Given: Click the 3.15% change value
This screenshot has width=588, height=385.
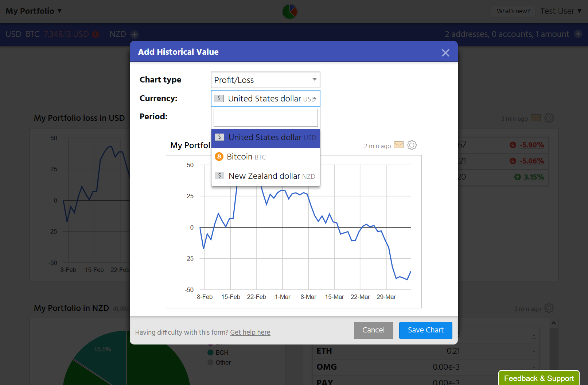Looking at the screenshot, I should (x=534, y=177).
